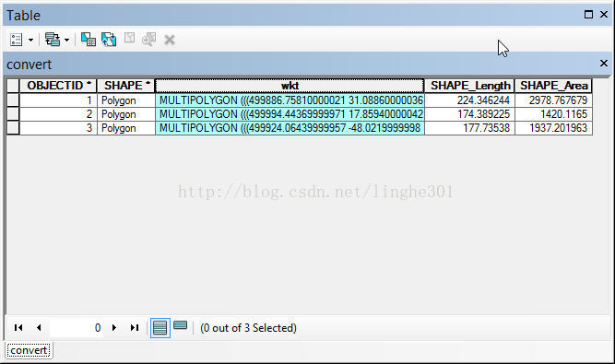Click SHAPE_Area value 1420.1165
This screenshot has width=615, height=364.
[x=553, y=114]
